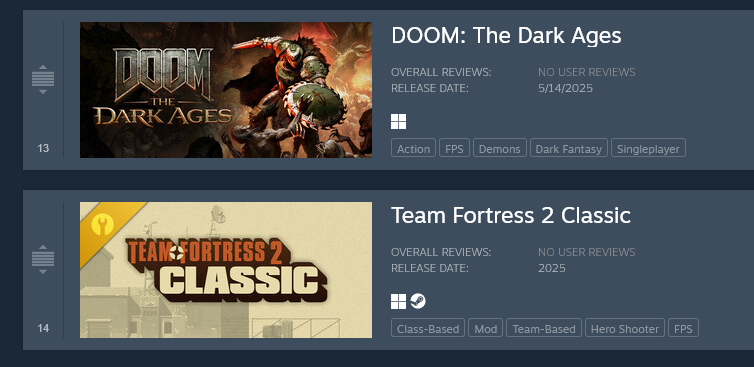This screenshot has height=367, width=754.
Task: Click the Windows platform icon under DOOM
Action: (398, 122)
